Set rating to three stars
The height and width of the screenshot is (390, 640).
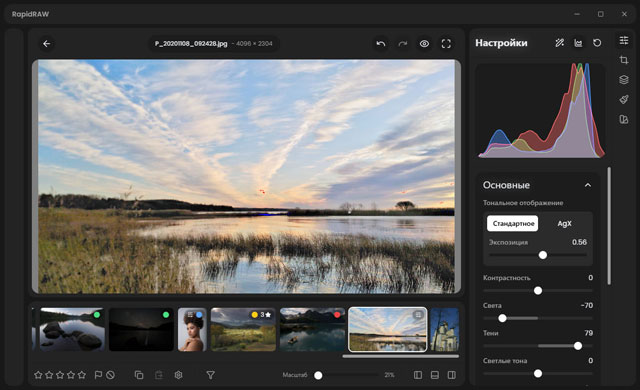[x=60, y=375]
